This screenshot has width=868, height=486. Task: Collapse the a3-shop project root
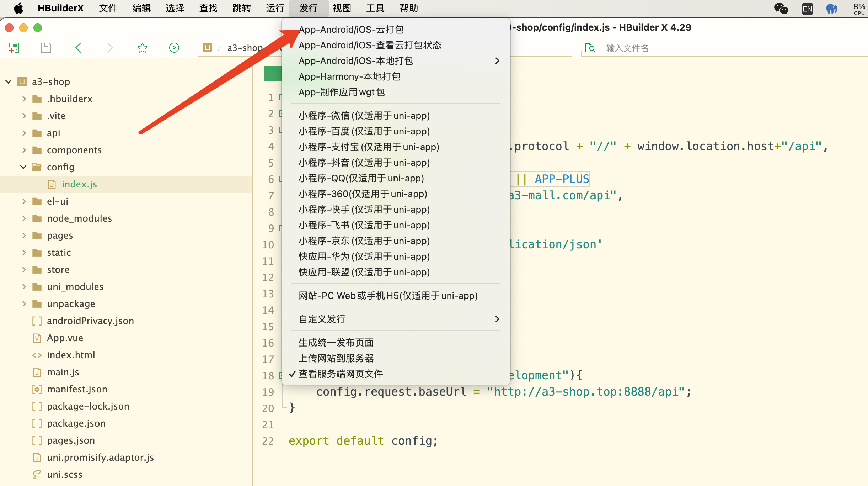[x=9, y=81]
